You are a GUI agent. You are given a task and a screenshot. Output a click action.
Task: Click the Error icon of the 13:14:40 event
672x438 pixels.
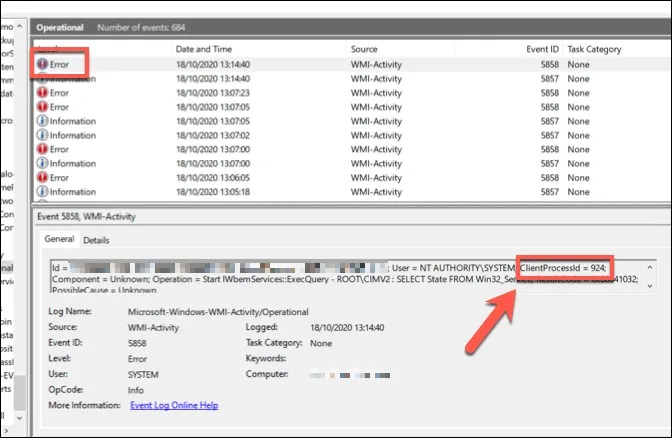point(42,64)
